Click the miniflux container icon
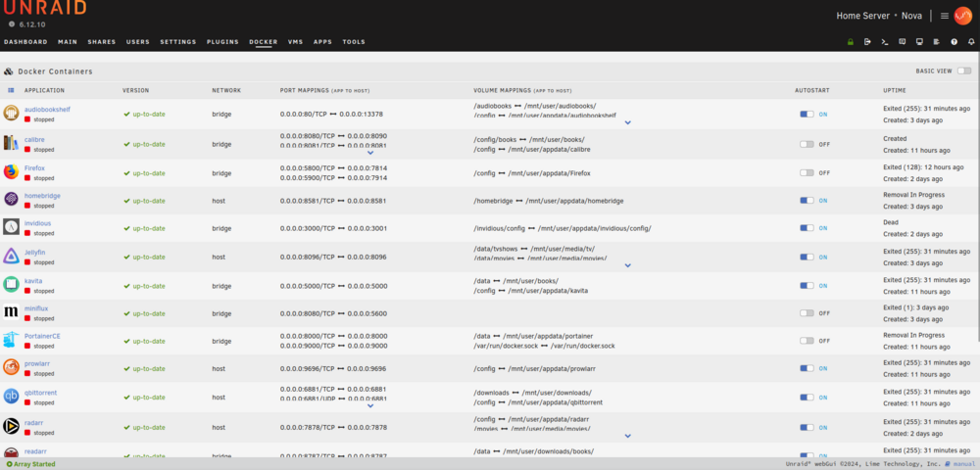Screen dimensions: 980x470 tap(11, 312)
